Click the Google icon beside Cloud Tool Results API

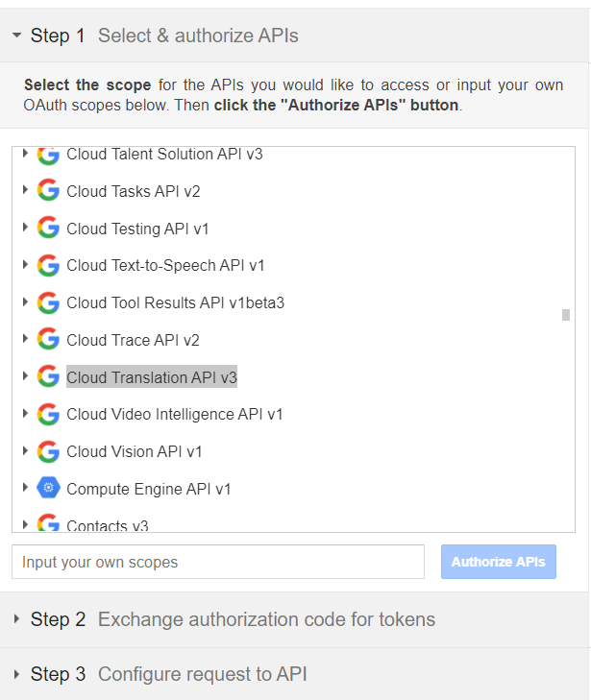click(48, 302)
